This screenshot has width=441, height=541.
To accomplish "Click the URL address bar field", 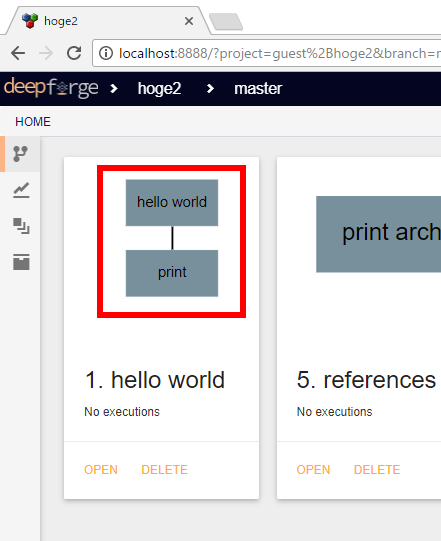I will point(267,53).
